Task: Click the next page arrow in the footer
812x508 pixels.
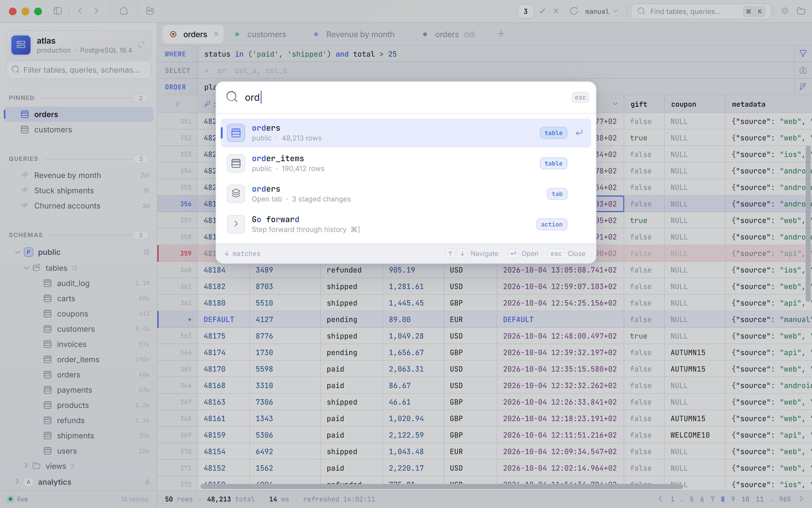Action: (x=802, y=498)
